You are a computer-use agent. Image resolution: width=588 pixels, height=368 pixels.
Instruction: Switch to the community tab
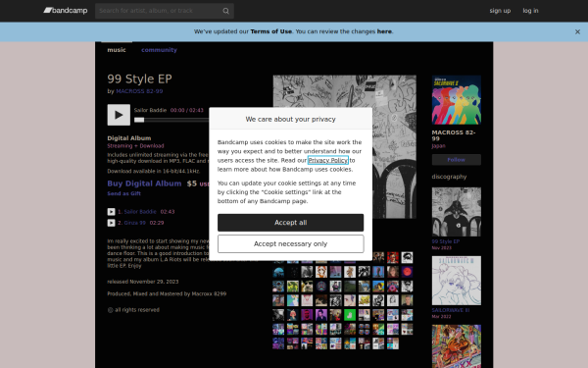click(159, 50)
